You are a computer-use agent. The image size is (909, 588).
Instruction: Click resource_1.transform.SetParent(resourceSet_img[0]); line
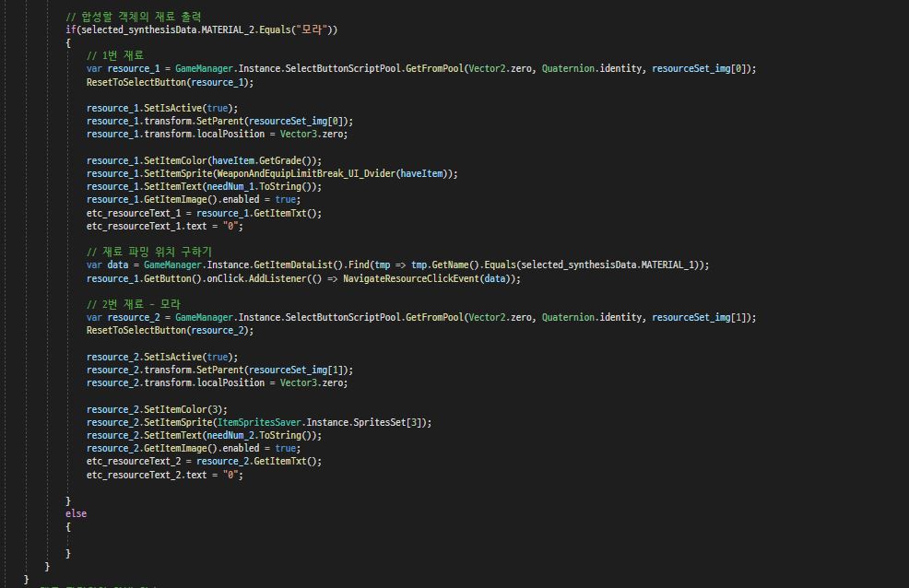coord(219,121)
